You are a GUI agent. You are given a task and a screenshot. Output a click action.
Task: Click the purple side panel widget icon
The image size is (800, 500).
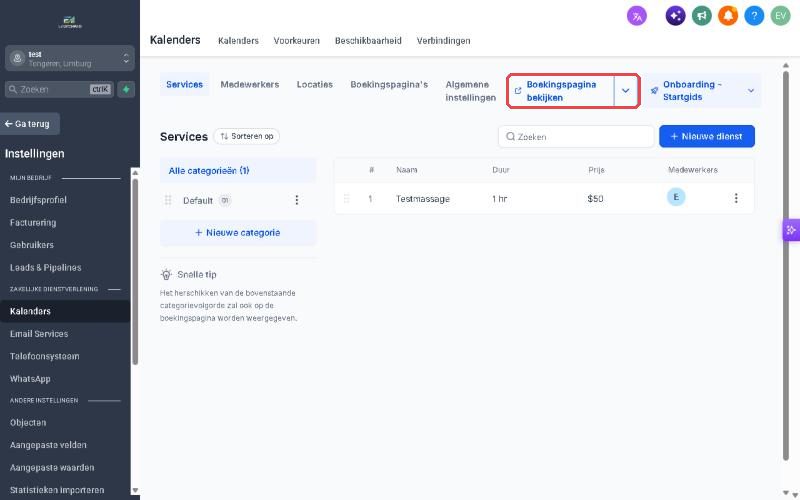pos(791,230)
